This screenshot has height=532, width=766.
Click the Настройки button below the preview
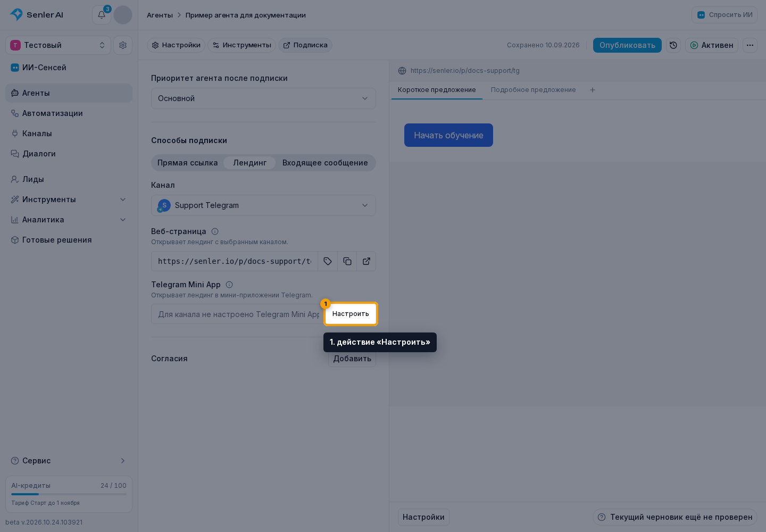(423, 517)
